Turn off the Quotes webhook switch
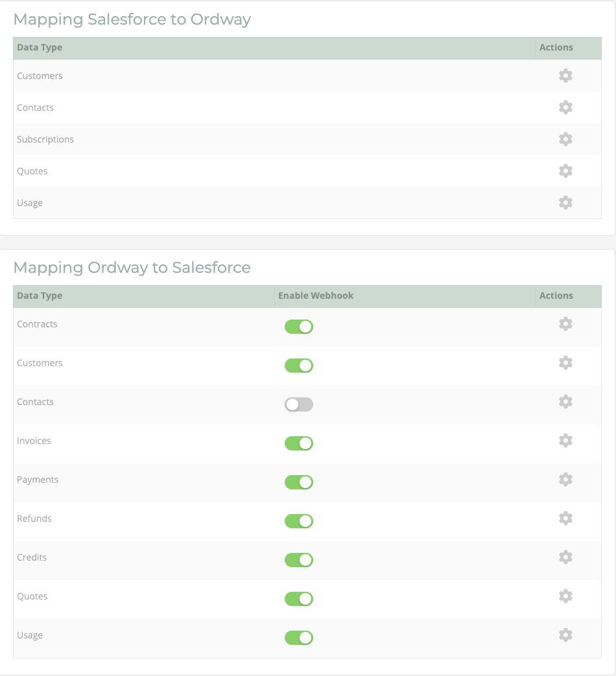This screenshot has width=616, height=676. click(x=299, y=599)
